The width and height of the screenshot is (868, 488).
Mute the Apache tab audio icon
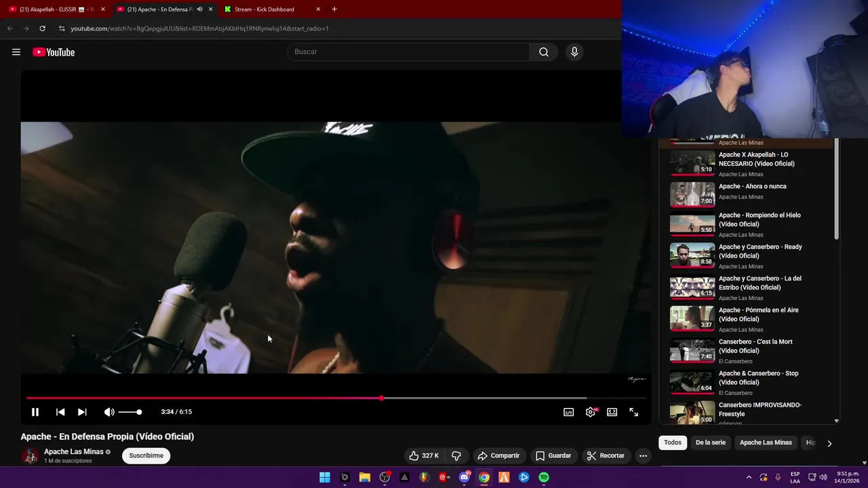click(199, 9)
